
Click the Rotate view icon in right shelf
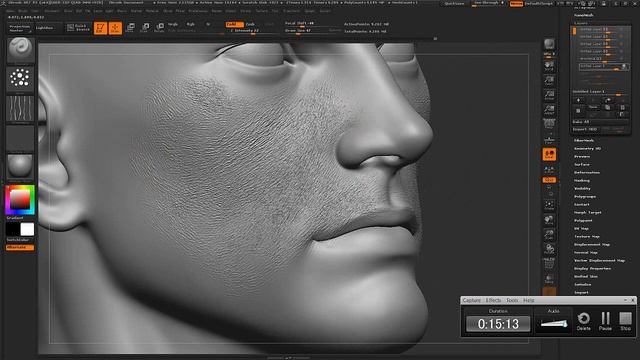pos(549,249)
